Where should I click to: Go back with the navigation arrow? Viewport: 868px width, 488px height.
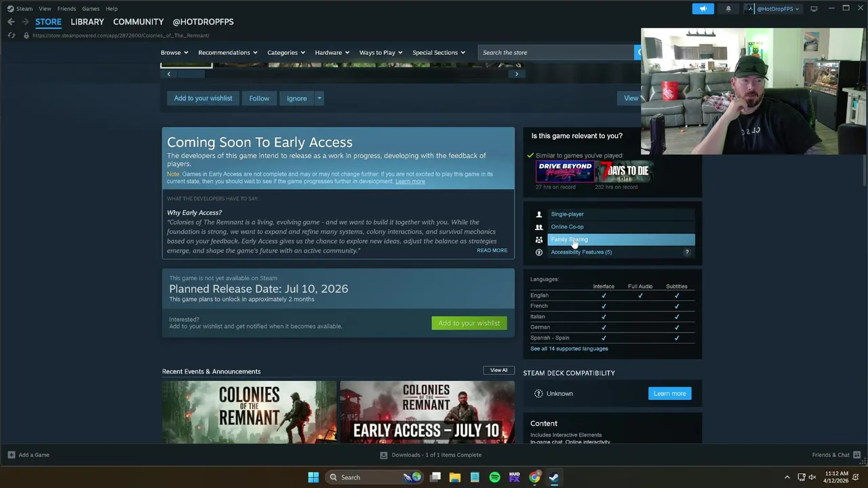[x=11, y=22]
